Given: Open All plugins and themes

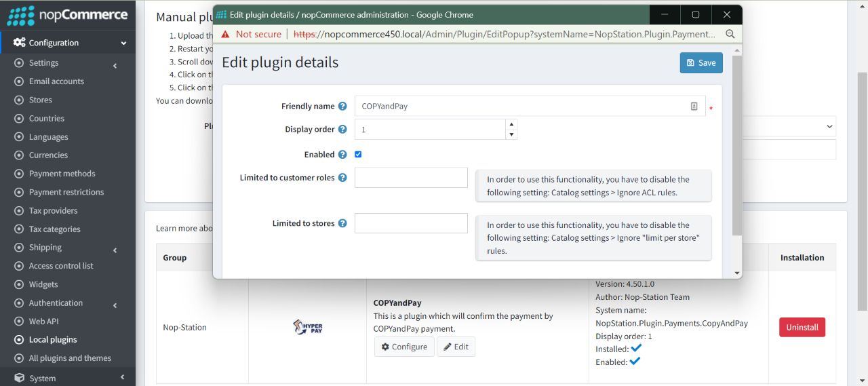Looking at the screenshot, I should [70, 358].
